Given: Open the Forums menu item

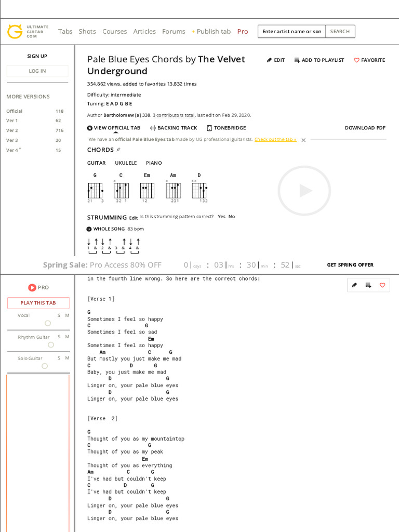Looking at the screenshot, I should coord(174,32).
